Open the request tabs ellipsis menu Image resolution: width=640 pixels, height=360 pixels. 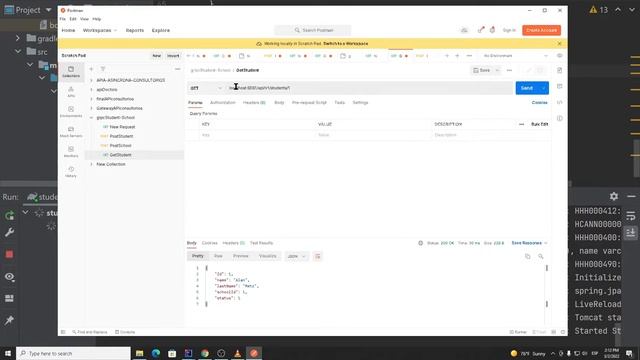469,56
